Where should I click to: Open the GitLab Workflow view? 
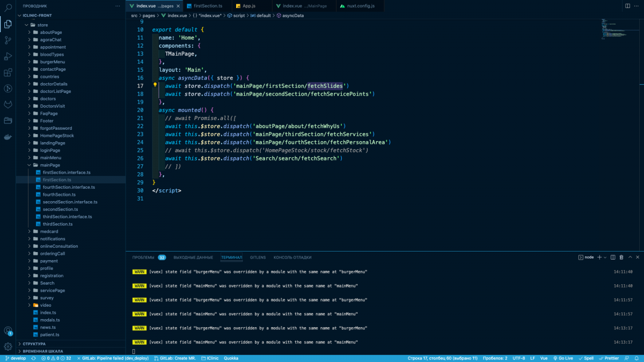[x=8, y=104]
